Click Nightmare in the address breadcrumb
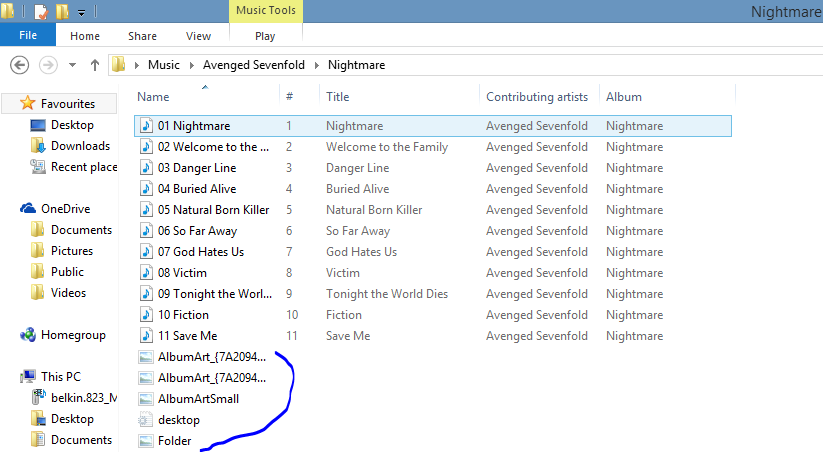Viewport: 823px width, 452px height. (x=356, y=65)
